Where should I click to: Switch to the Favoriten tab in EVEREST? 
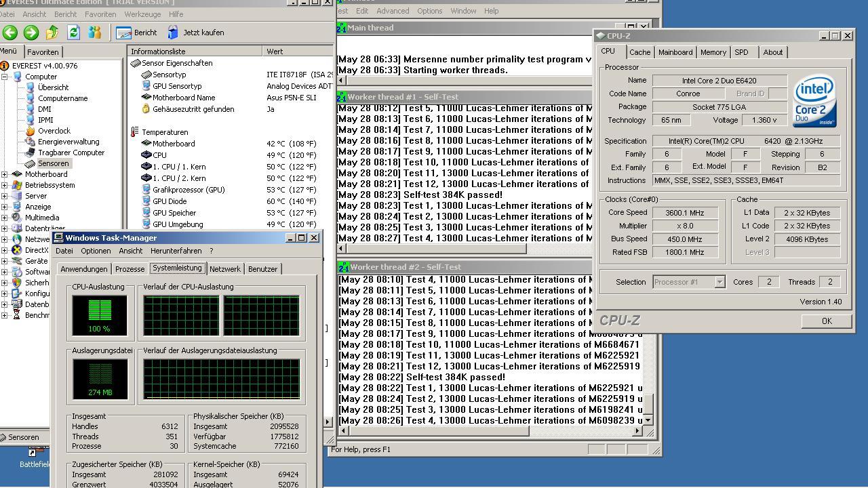coord(43,52)
